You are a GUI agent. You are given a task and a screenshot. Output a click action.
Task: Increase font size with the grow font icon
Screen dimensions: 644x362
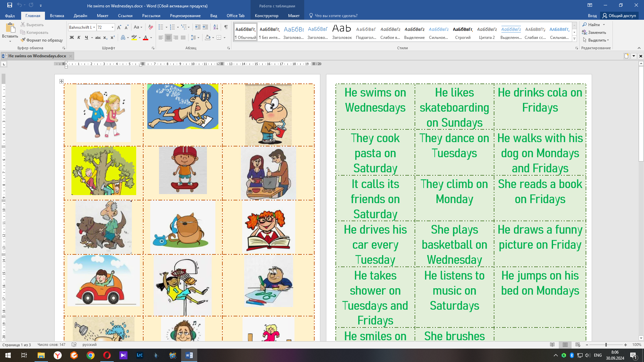119,27
